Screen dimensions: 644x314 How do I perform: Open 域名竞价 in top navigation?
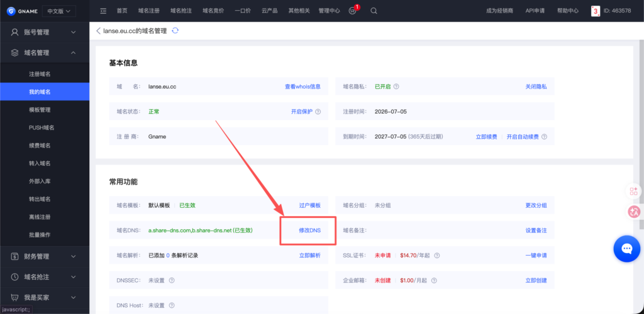pos(213,11)
